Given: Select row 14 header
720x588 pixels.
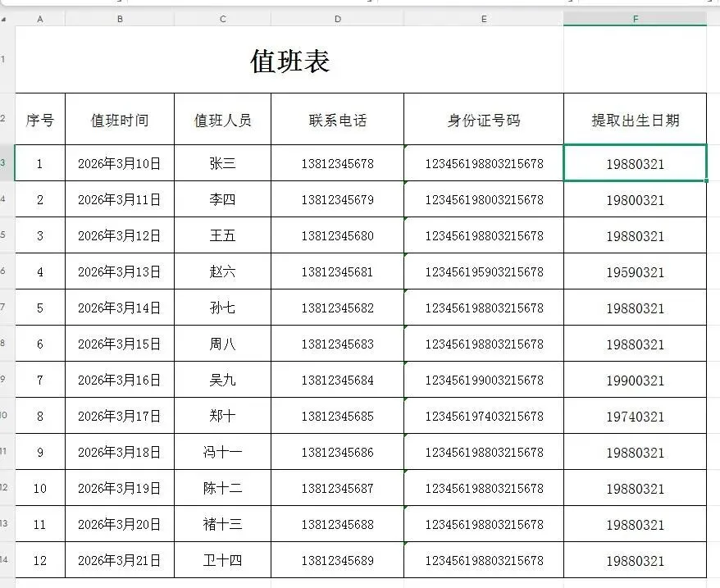Looking at the screenshot, I should [7, 559].
